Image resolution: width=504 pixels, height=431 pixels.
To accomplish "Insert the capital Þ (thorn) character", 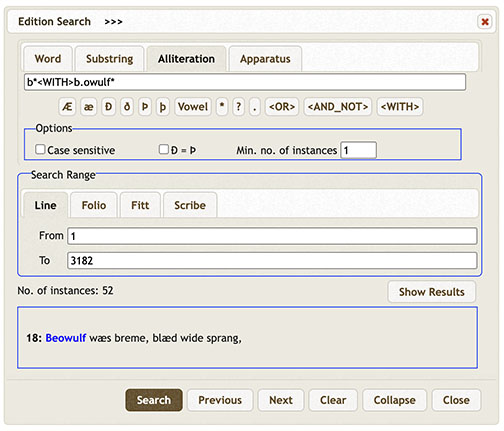I will point(145,107).
